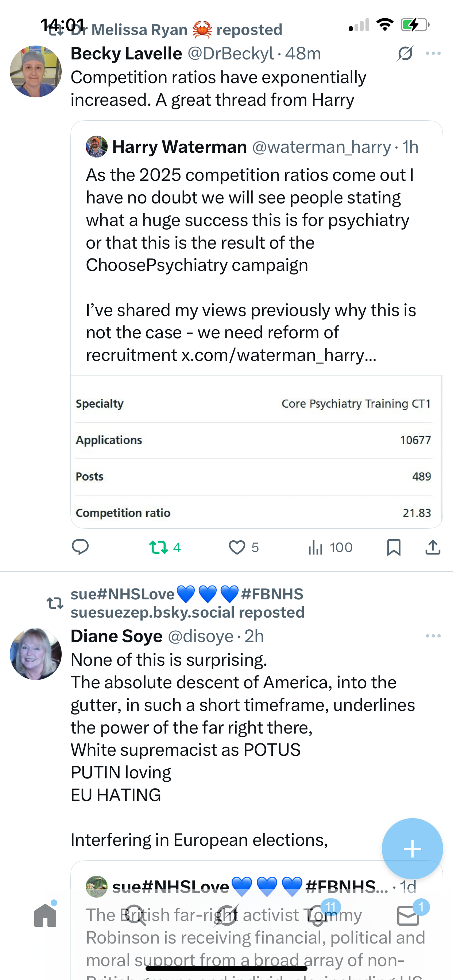Compose a new post with plus button
Viewport: 453px width, 980px height.
click(x=412, y=848)
